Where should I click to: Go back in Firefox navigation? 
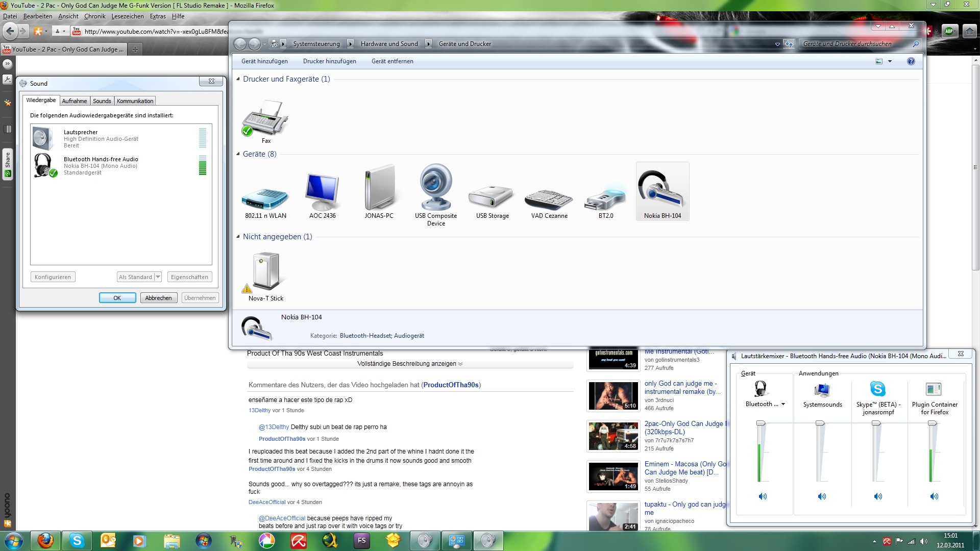10,32
